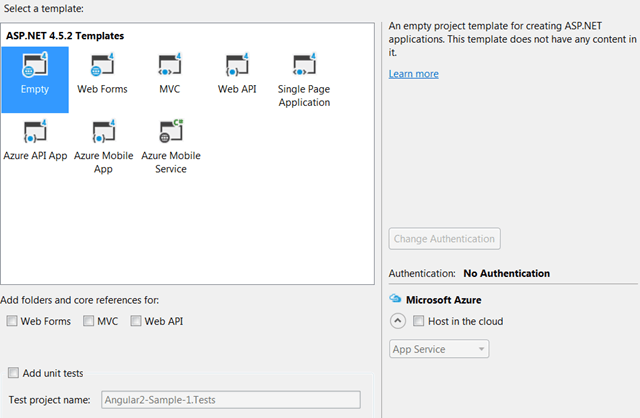Open the App Service dropdown
Screen dimensions: 640x418
pyautogui.click(x=439, y=349)
